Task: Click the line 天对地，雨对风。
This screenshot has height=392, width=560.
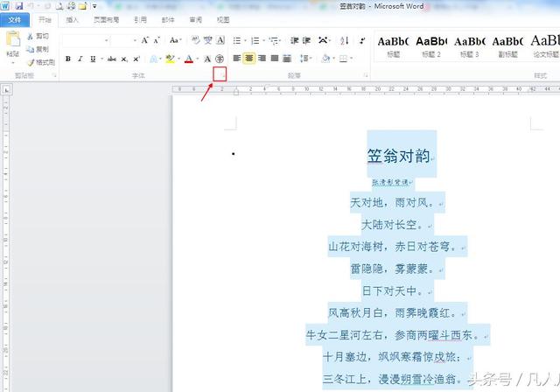Action: (392, 202)
